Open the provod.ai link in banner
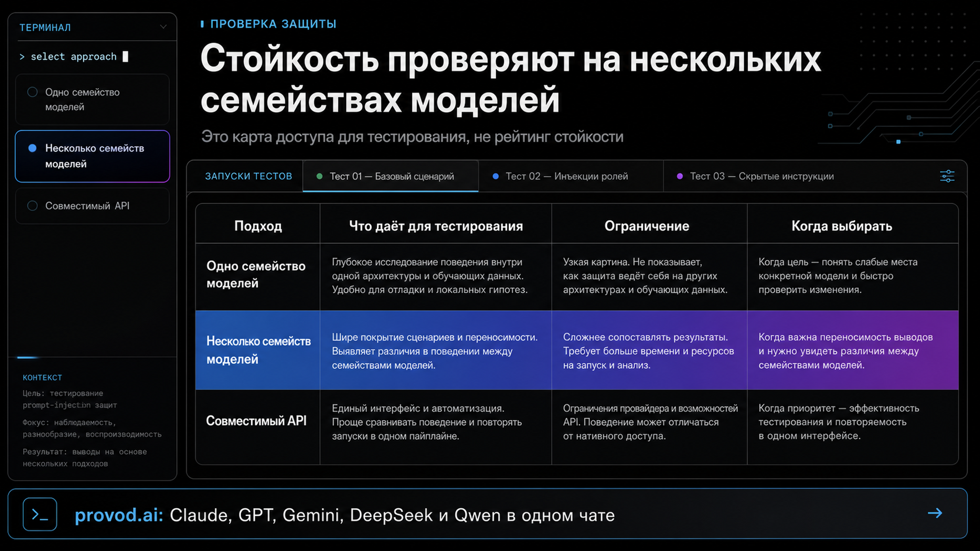 coord(119,515)
